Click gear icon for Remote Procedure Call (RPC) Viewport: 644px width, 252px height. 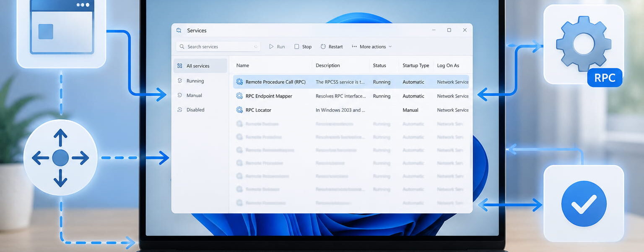(239, 82)
